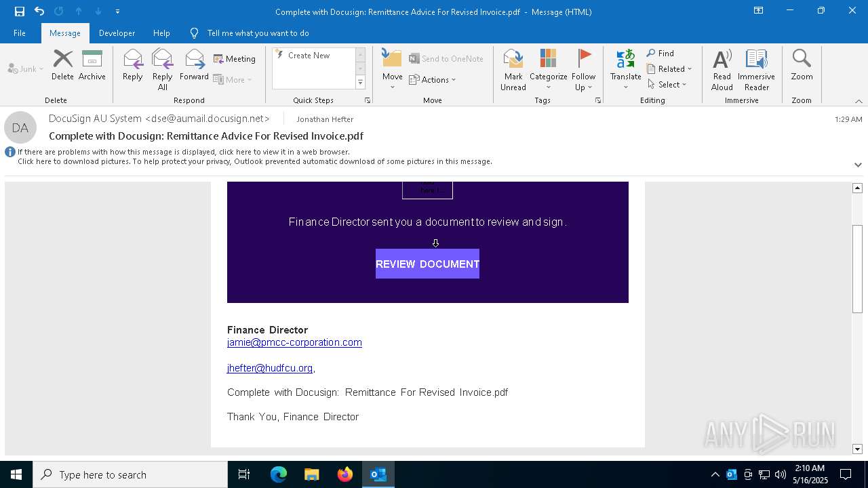Open Follow Up dropdown arrow
The width and height of the screenshot is (868, 488).
590,87
